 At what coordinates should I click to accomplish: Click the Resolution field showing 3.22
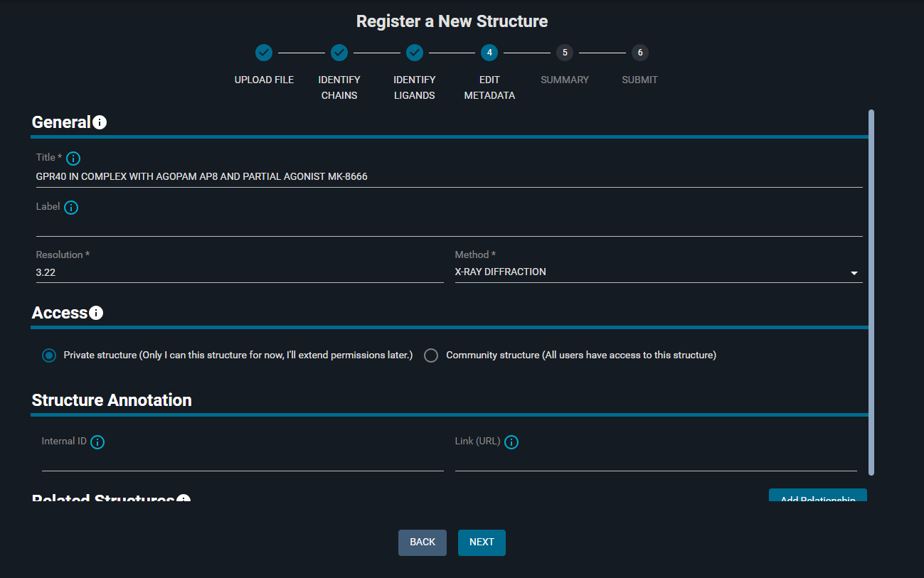point(240,272)
